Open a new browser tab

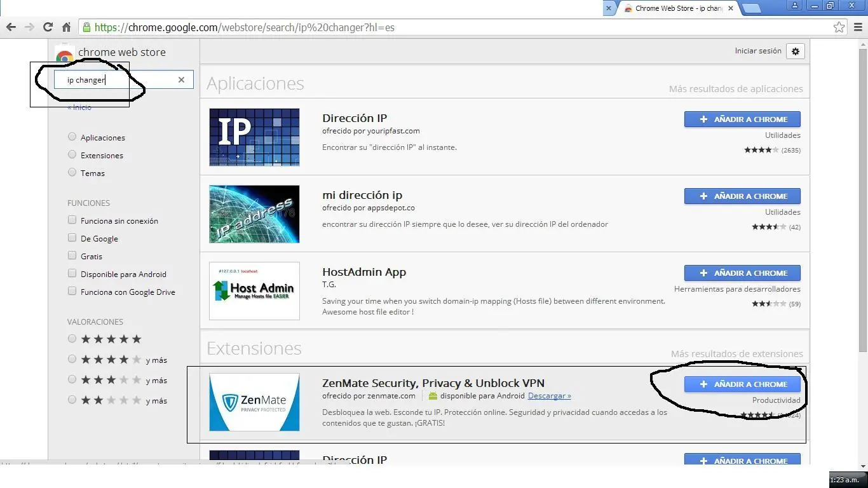coord(751,8)
